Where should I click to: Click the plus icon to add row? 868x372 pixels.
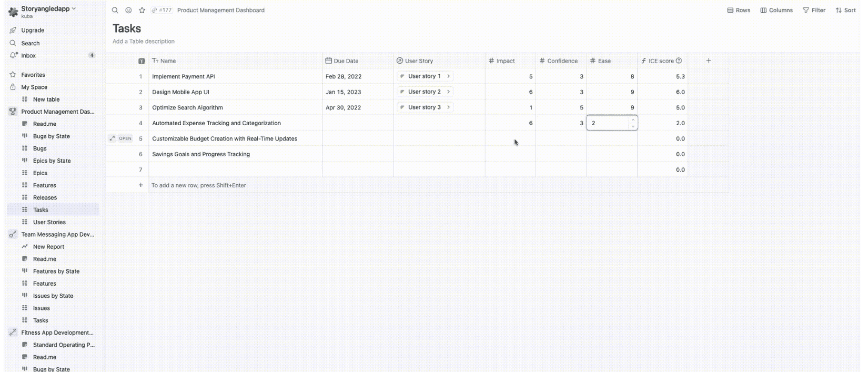(x=140, y=185)
